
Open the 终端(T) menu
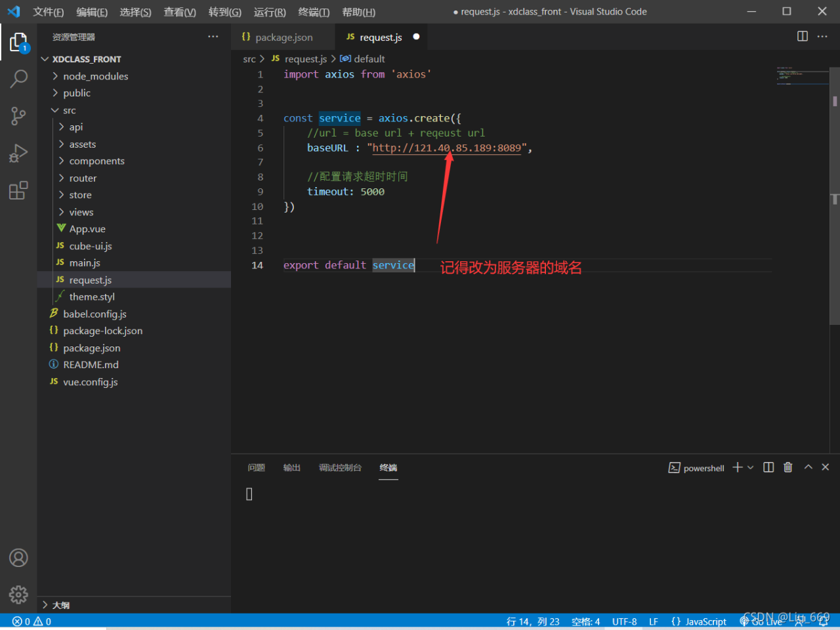314,12
